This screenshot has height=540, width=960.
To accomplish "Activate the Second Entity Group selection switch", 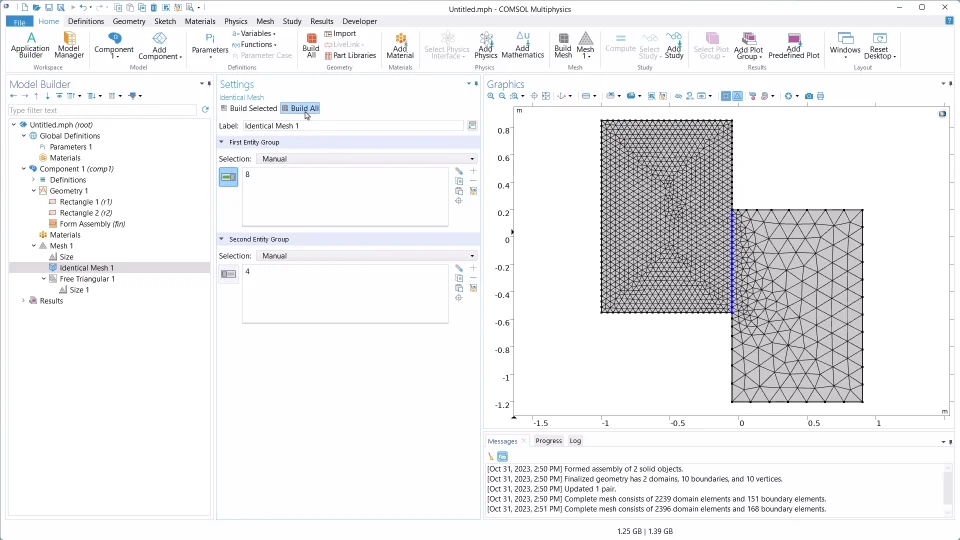I will 229,274.
